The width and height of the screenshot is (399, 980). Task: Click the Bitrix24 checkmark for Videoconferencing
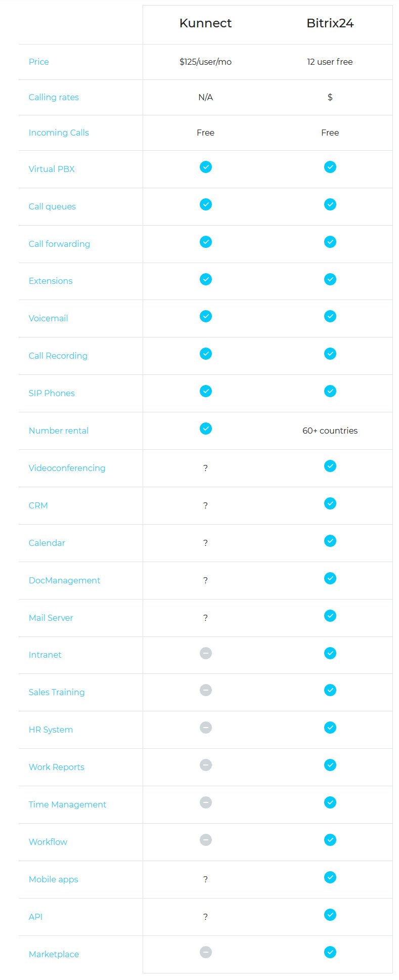pos(330,466)
